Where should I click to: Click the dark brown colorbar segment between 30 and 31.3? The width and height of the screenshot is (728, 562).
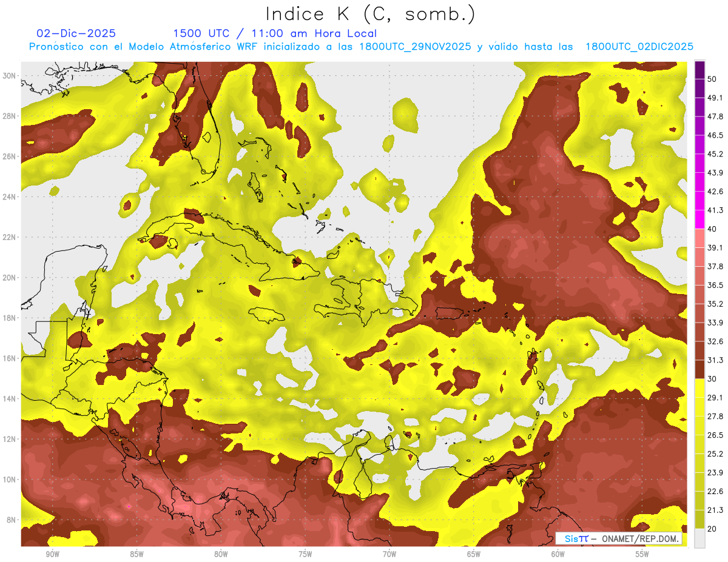(x=699, y=370)
